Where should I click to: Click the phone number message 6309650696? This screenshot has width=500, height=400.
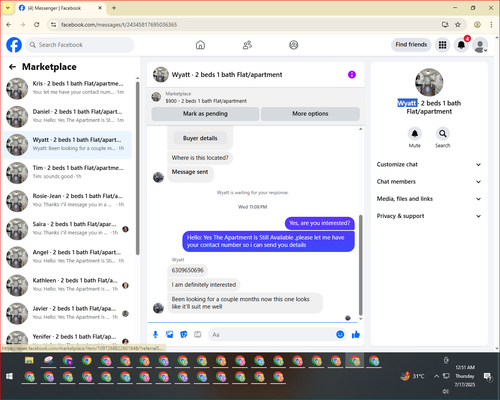click(x=188, y=270)
